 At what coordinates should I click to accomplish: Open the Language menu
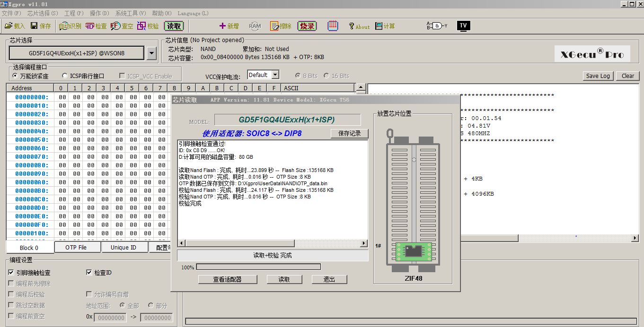193,13
